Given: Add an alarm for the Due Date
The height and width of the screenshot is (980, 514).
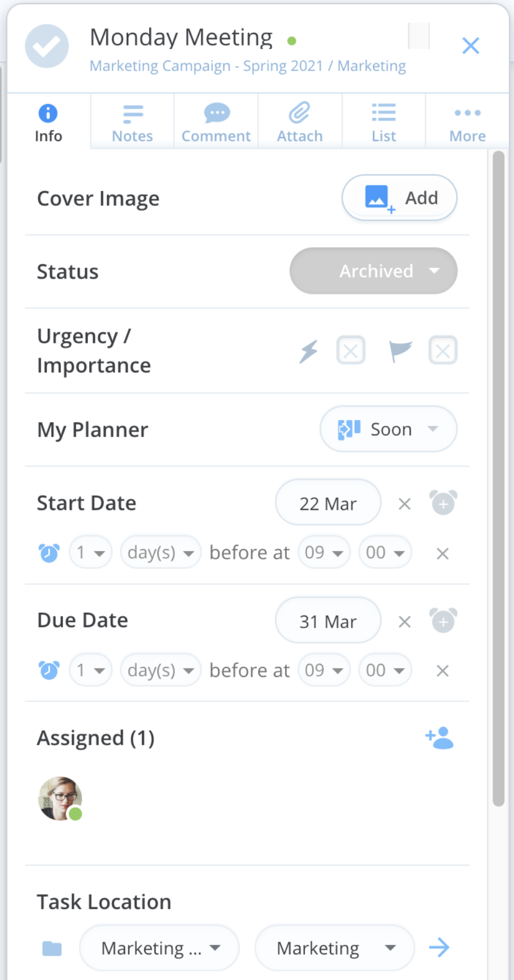Looking at the screenshot, I should click(x=442, y=620).
